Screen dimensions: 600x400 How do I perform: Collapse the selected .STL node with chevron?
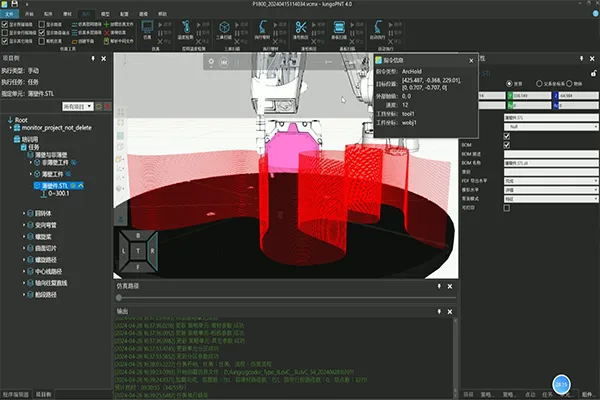point(81,186)
